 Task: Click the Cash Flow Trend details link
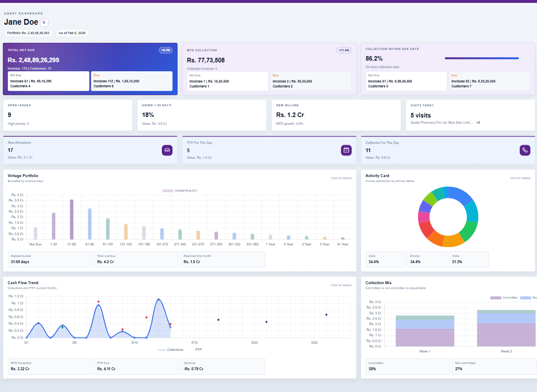[341, 285]
